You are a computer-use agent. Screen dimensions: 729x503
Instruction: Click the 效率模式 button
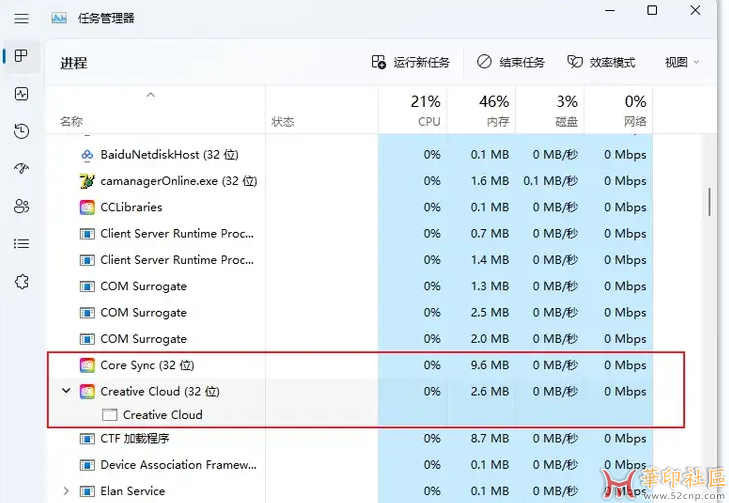tap(601, 62)
